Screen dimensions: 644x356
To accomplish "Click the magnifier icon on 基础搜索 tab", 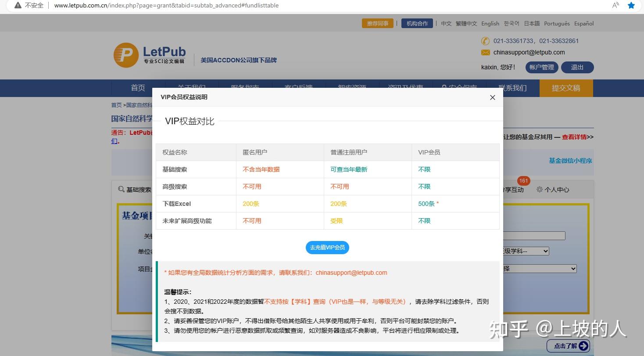I will (x=122, y=189).
